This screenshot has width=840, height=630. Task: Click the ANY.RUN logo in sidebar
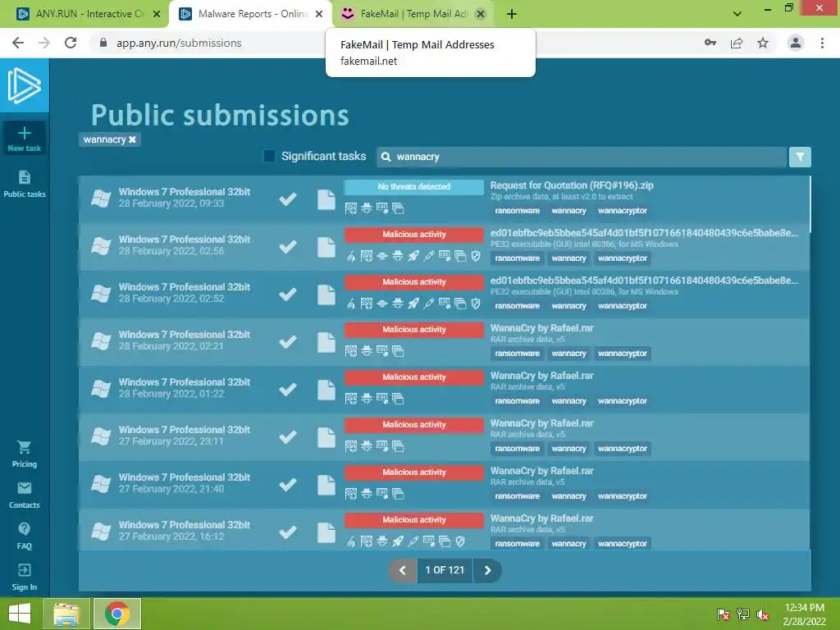click(x=24, y=85)
